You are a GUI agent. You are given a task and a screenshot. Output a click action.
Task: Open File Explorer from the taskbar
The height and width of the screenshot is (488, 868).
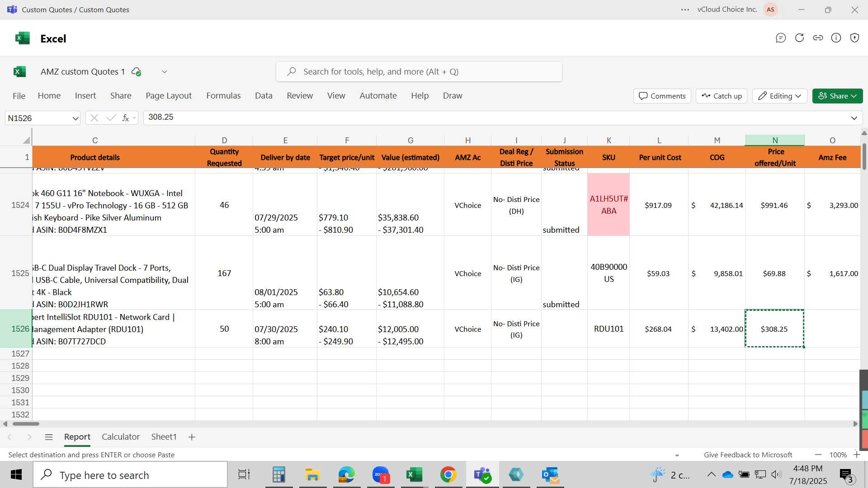point(312,475)
